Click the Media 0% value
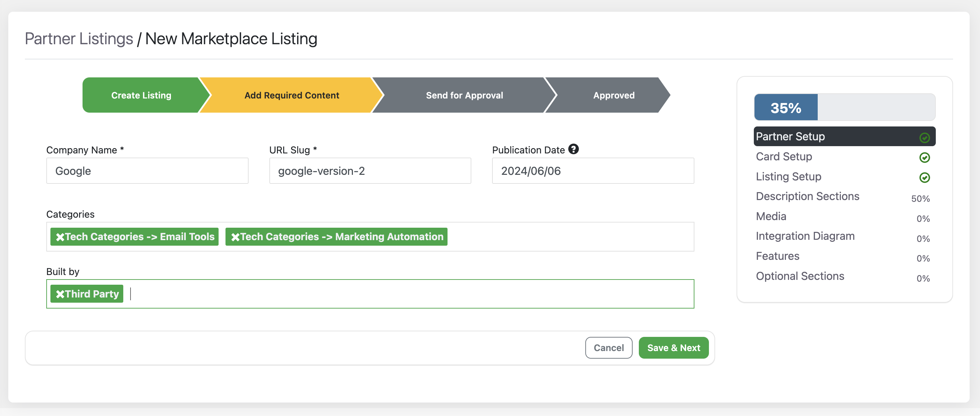Screen dimensions: 980x416 pyautogui.click(x=923, y=219)
